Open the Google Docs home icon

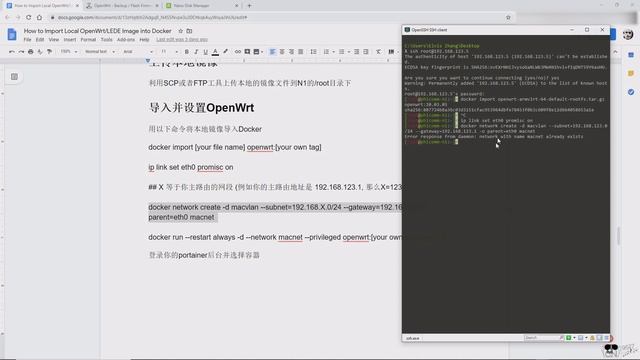pos(12,35)
